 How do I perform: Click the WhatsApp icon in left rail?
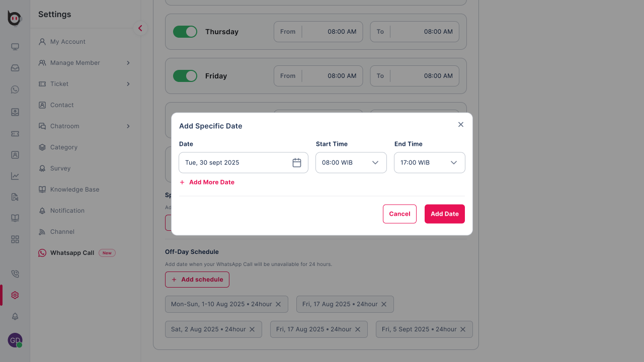coord(15,89)
